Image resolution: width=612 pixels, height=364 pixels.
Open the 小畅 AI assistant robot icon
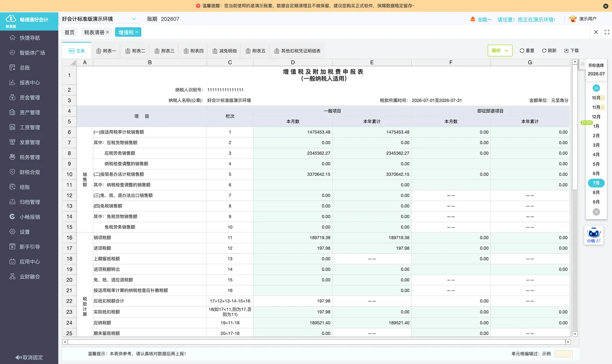pos(594,235)
